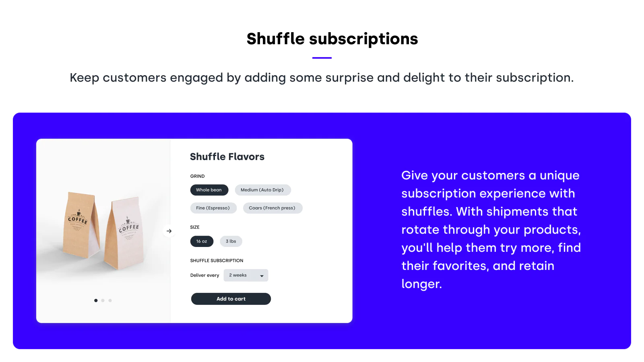Click the Shuffle subscriptions page heading
644x362 pixels.
click(x=332, y=39)
